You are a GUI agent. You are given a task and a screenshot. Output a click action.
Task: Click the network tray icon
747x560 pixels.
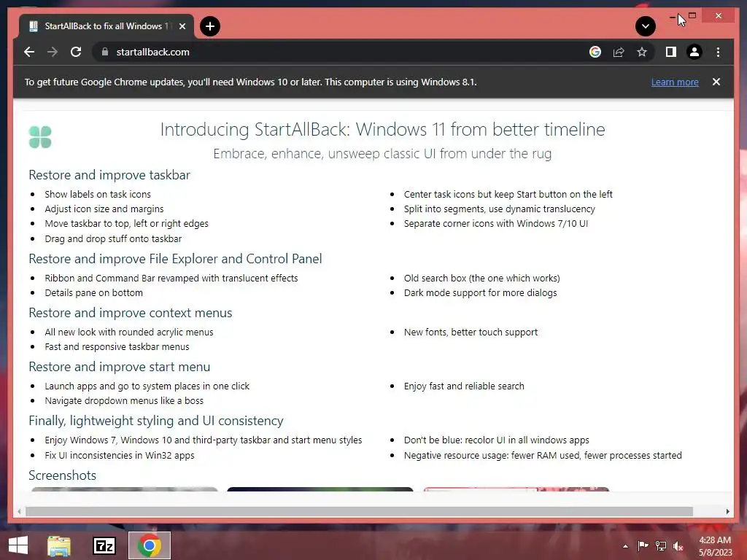tap(661, 545)
